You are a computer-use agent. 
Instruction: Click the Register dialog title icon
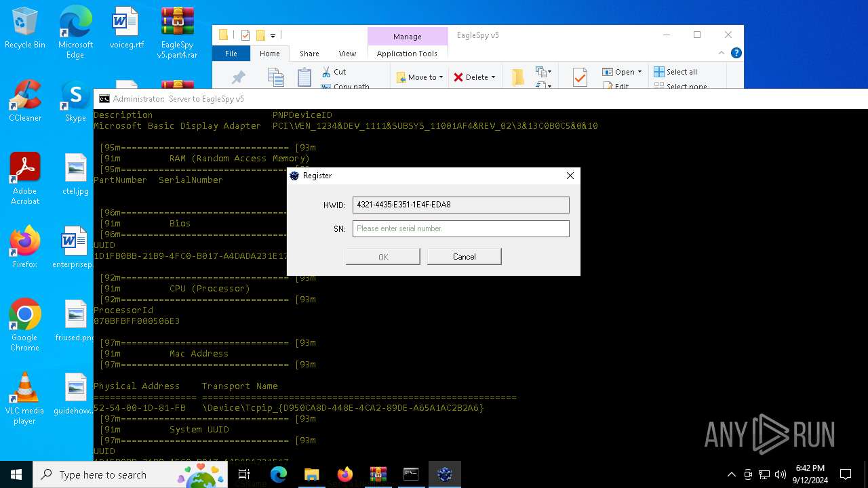pos(294,176)
